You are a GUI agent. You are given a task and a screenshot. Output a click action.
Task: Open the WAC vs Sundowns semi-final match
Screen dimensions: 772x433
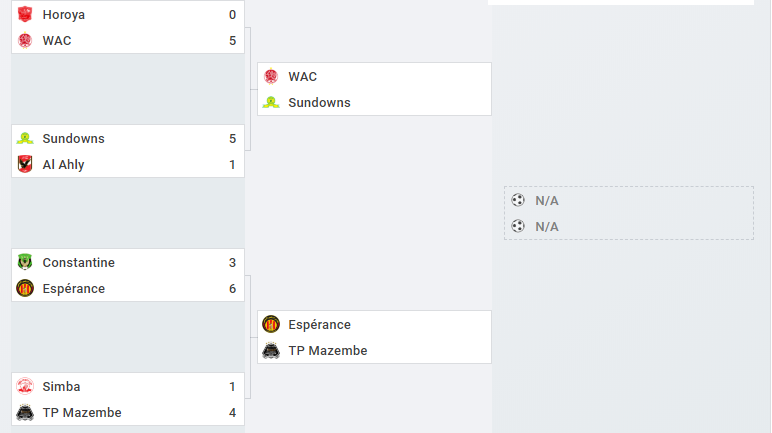(x=374, y=89)
